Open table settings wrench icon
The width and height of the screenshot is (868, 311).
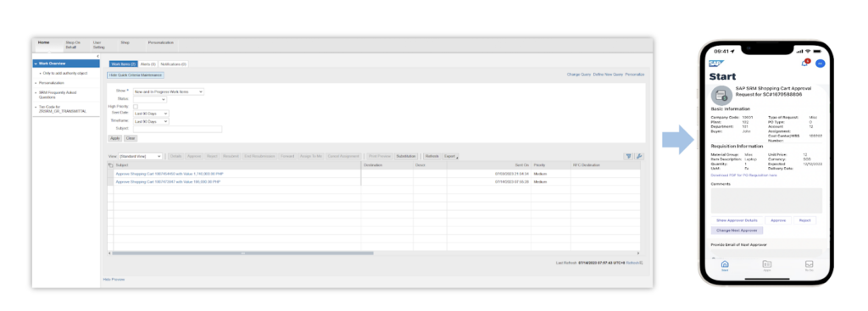coord(638,156)
